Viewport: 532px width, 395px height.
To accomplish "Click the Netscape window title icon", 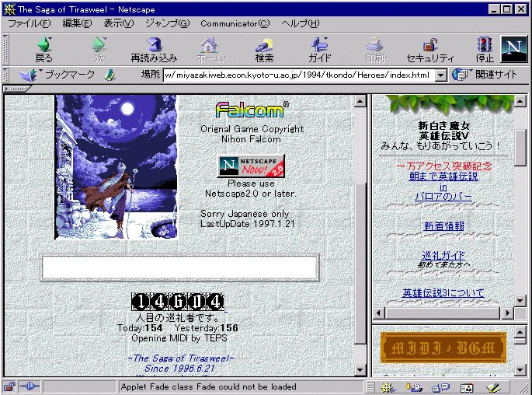I will tap(9, 9).
